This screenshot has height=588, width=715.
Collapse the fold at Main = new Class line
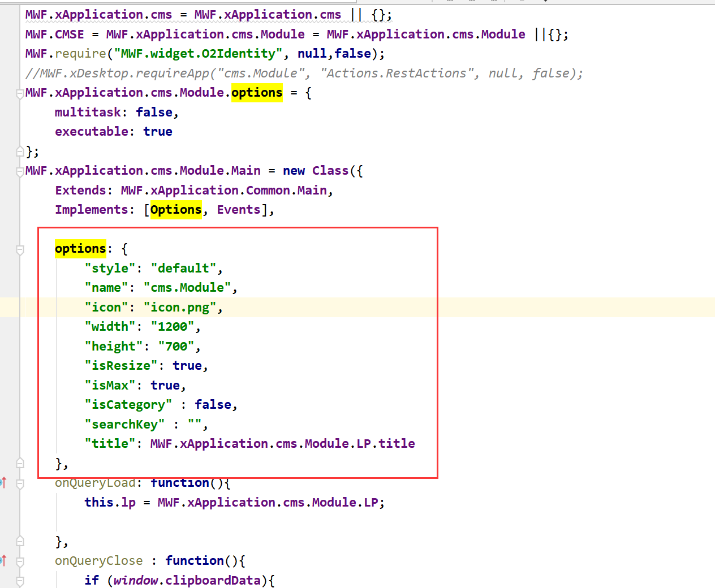[x=20, y=171]
